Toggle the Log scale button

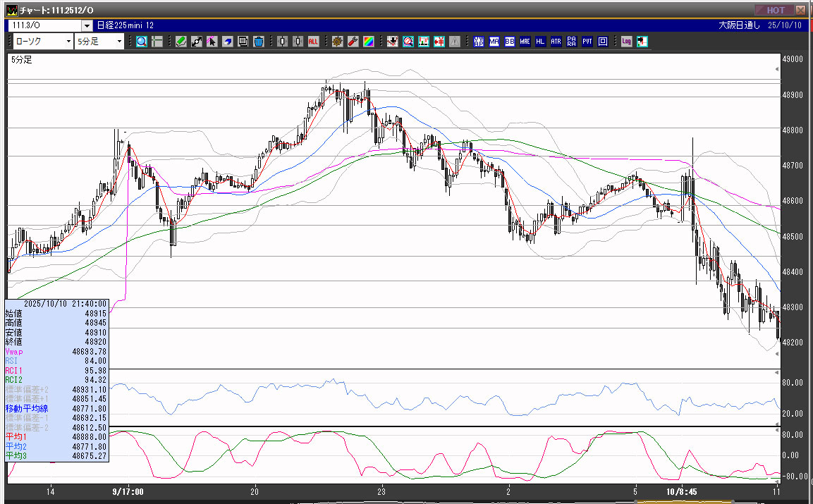click(x=626, y=42)
